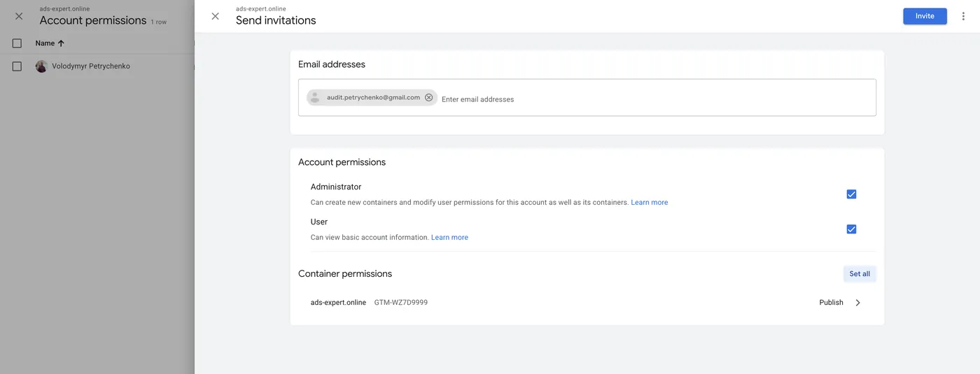
Task: Select the Volodymyr Petrychenko name text
Action: tap(91, 66)
